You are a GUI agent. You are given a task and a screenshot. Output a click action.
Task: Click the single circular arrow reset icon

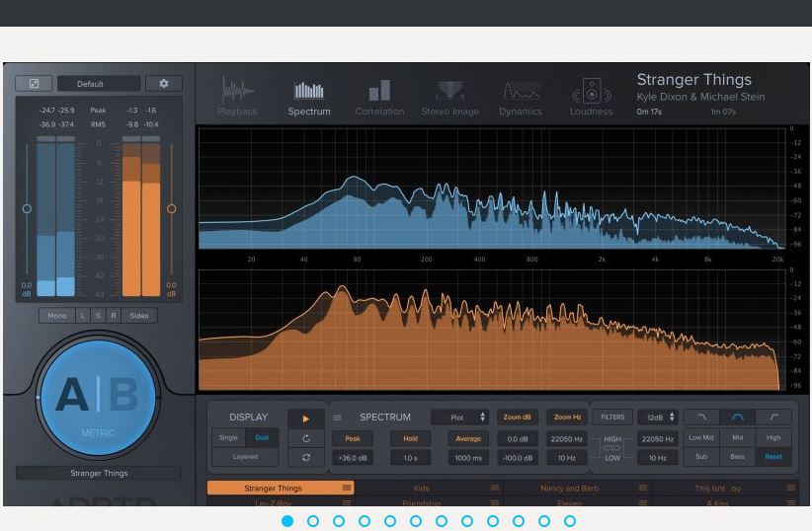[306, 438]
